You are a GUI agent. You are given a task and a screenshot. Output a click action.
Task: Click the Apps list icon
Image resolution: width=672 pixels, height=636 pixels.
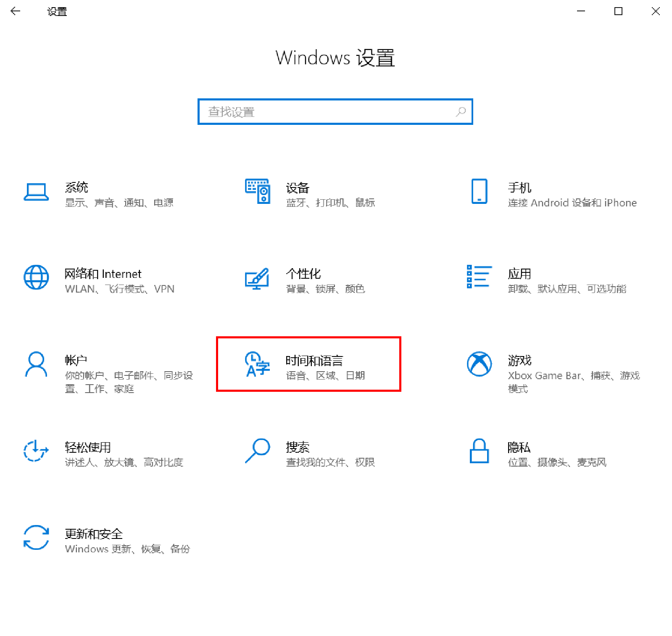[479, 277]
